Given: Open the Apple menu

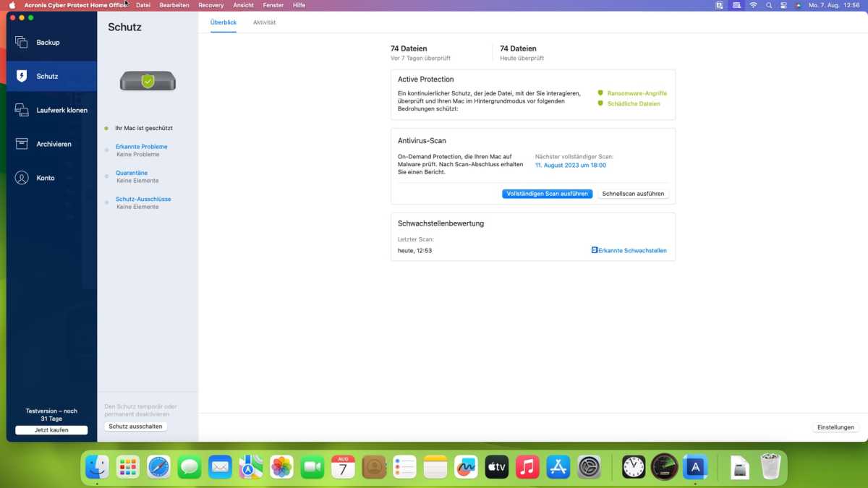Looking at the screenshot, I should pyautogui.click(x=12, y=5).
